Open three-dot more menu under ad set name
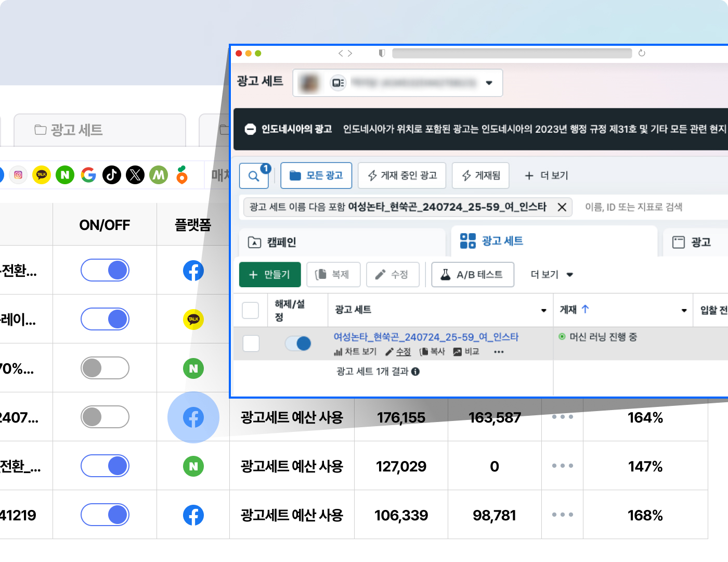The height and width of the screenshot is (562, 728). [499, 352]
